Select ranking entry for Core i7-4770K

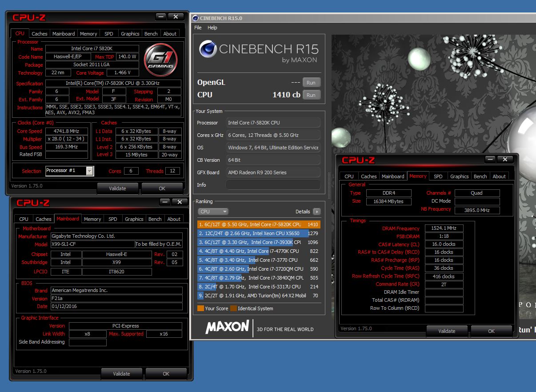[x=259, y=251]
